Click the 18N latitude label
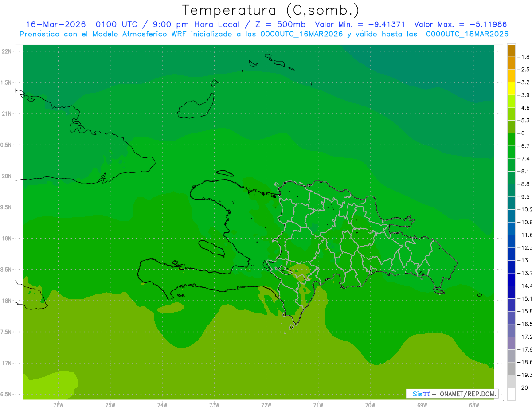This screenshot has height=411, width=532. [x=8, y=301]
